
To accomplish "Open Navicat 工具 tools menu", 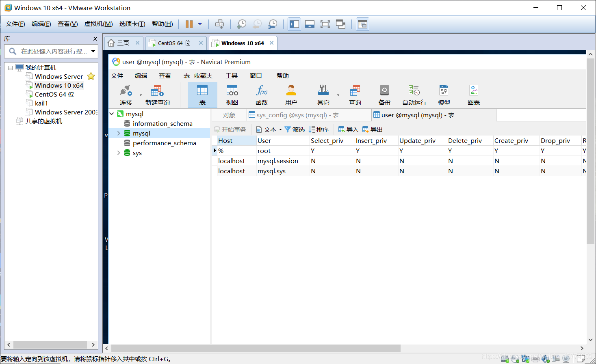I will [232, 75].
